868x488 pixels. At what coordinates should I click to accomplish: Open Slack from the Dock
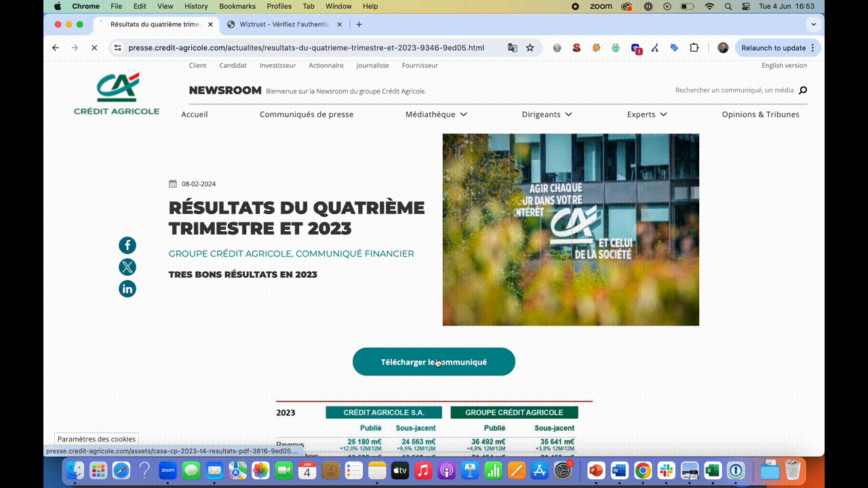coord(666,470)
